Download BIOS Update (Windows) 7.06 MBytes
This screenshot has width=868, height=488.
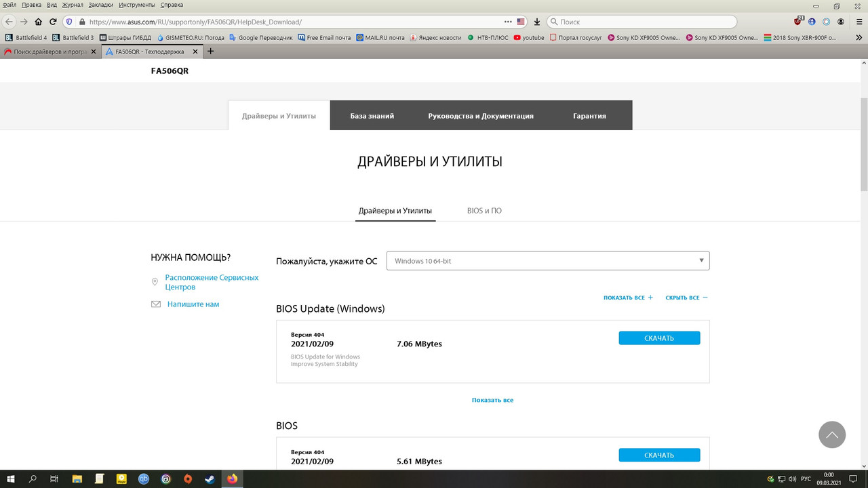[x=659, y=338]
